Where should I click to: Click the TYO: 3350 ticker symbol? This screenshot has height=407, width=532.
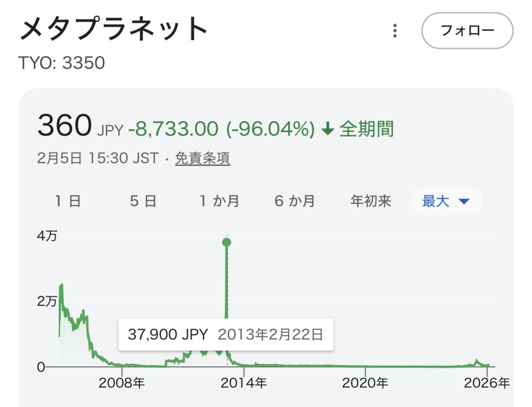(x=61, y=63)
